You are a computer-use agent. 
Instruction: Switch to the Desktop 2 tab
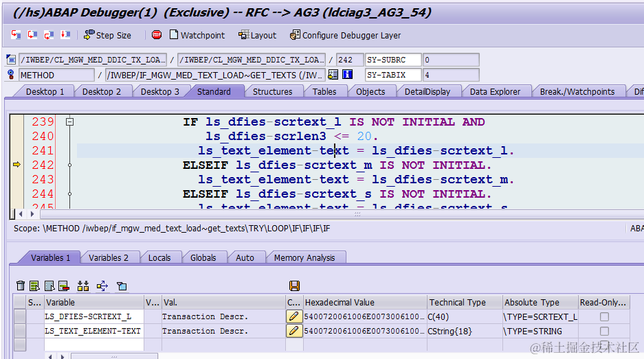[102, 91]
